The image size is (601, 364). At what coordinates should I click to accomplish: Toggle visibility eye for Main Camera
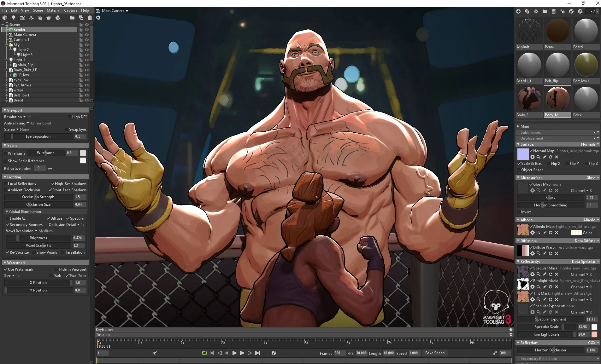pos(87,35)
